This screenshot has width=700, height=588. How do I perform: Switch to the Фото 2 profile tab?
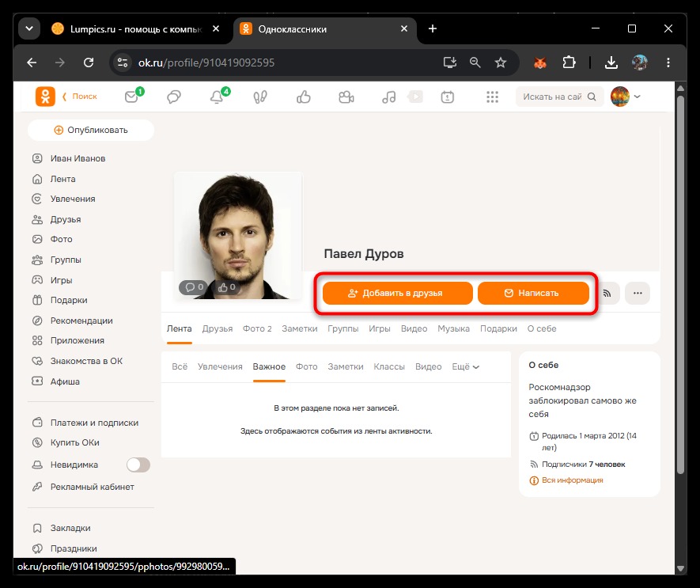coord(257,329)
